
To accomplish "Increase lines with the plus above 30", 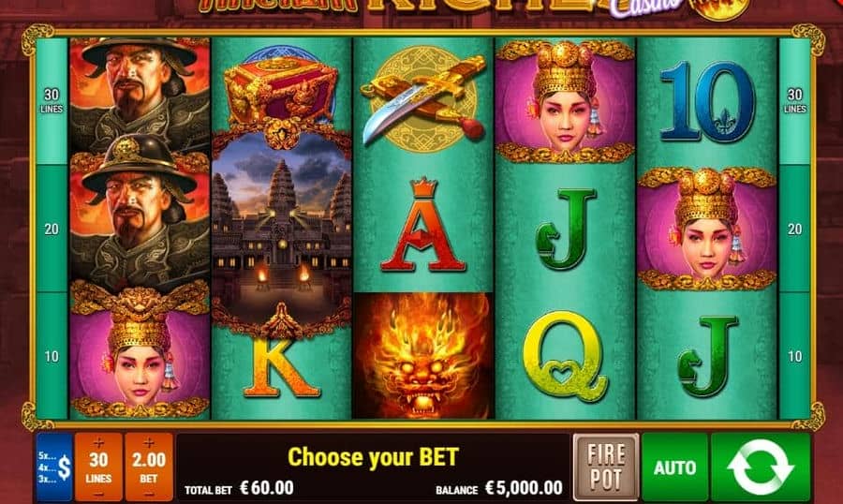I will pyautogui.click(x=98, y=443).
